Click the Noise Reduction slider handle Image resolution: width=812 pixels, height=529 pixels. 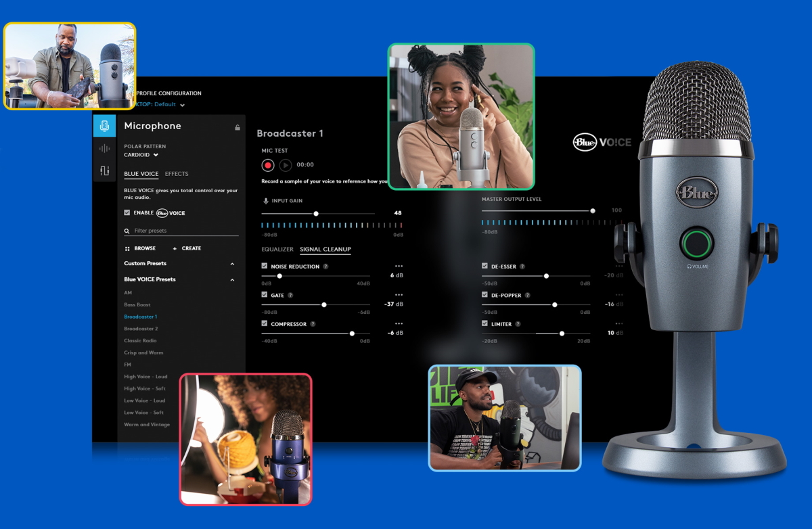(x=279, y=276)
